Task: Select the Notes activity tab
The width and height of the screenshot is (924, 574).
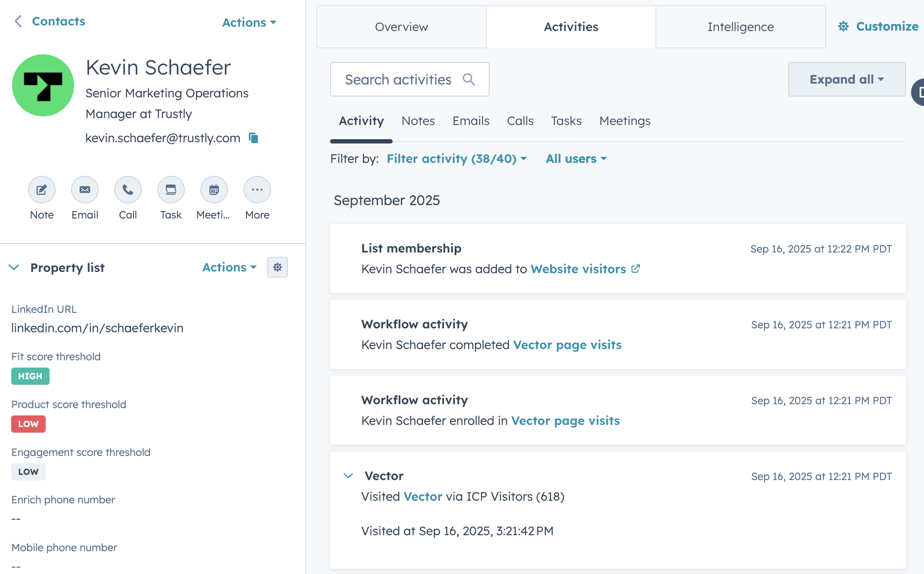Action: point(418,121)
